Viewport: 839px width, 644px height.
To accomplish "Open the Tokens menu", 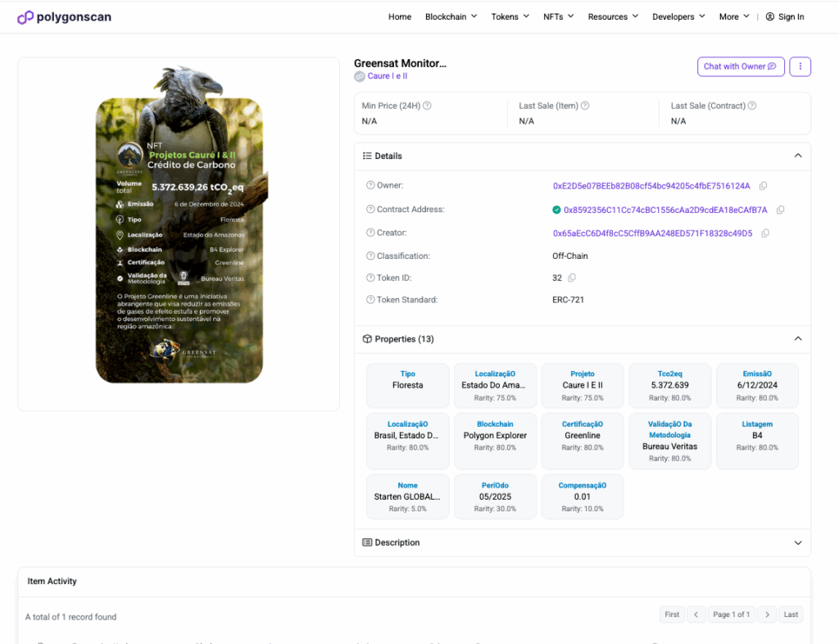I will pos(510,16).
